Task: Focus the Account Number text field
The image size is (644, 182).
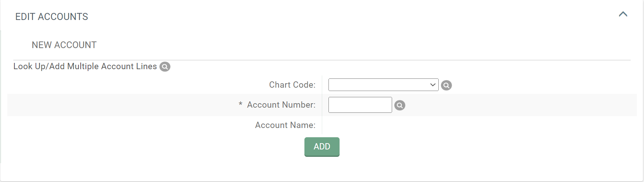Action: (x=360, y=105)
